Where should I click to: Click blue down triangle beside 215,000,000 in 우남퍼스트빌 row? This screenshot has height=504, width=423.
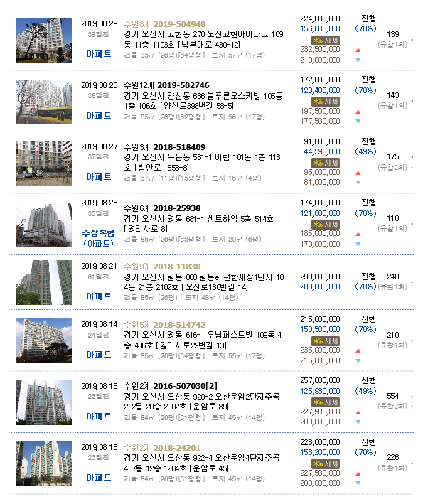(358, 360)
